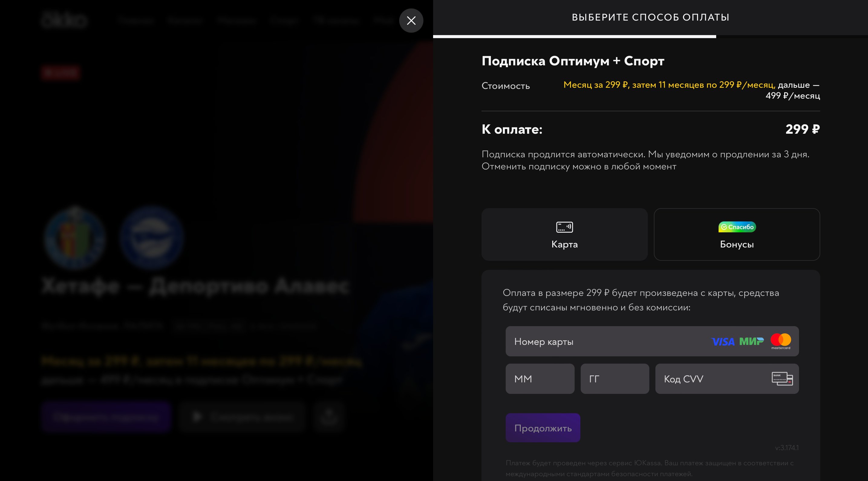This screenshot has height=481, width=868.
Task: Close the payment panel with X button
Action: click(x=411, y=21)
